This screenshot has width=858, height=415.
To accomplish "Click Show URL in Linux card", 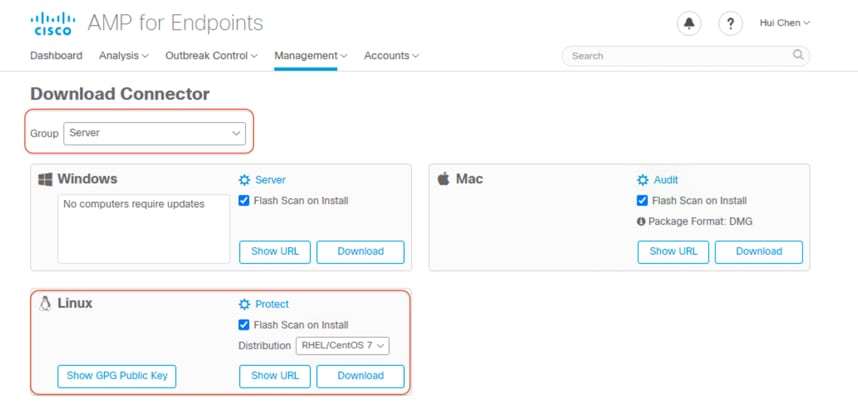I will [x=275, y=376].
